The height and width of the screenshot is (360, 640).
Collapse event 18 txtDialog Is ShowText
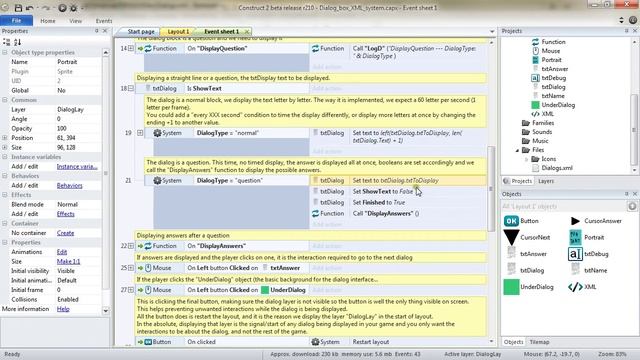point(131,88)
